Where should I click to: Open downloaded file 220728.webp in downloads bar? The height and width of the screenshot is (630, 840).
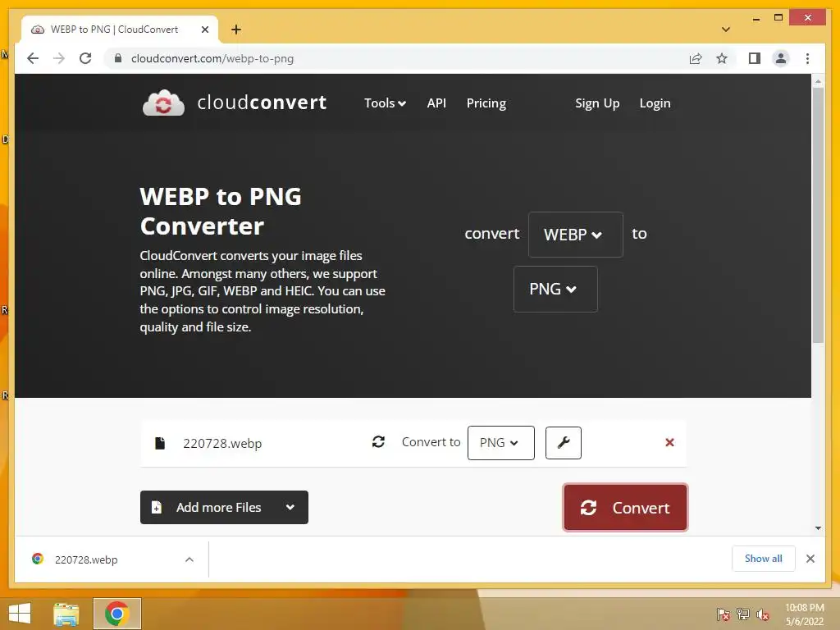85,559
